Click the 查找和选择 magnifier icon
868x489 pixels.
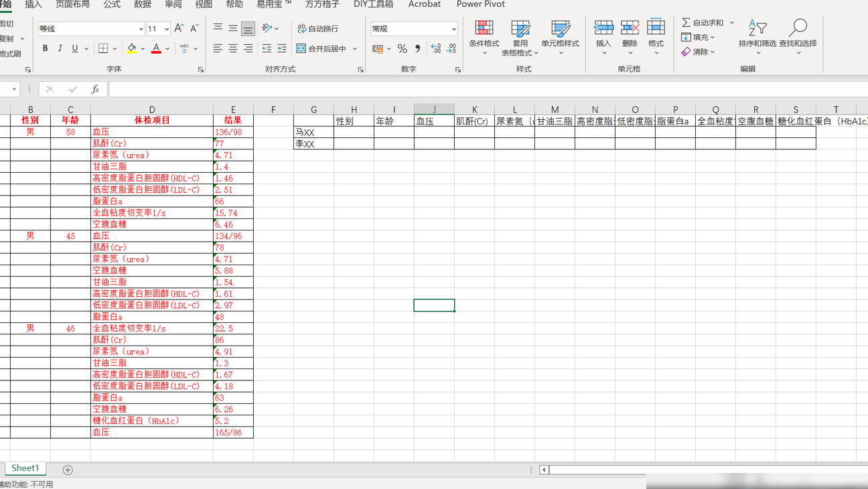tap(797, 29)
